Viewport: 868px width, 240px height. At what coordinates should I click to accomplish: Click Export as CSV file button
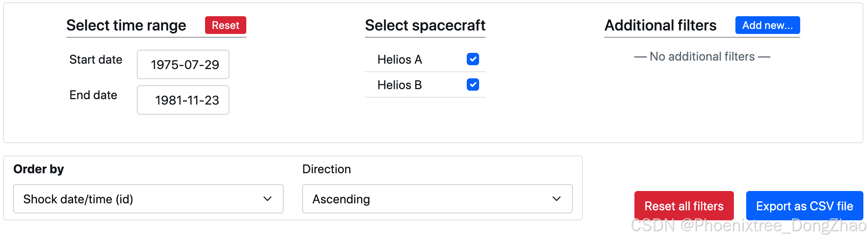[x=804, y=206]
